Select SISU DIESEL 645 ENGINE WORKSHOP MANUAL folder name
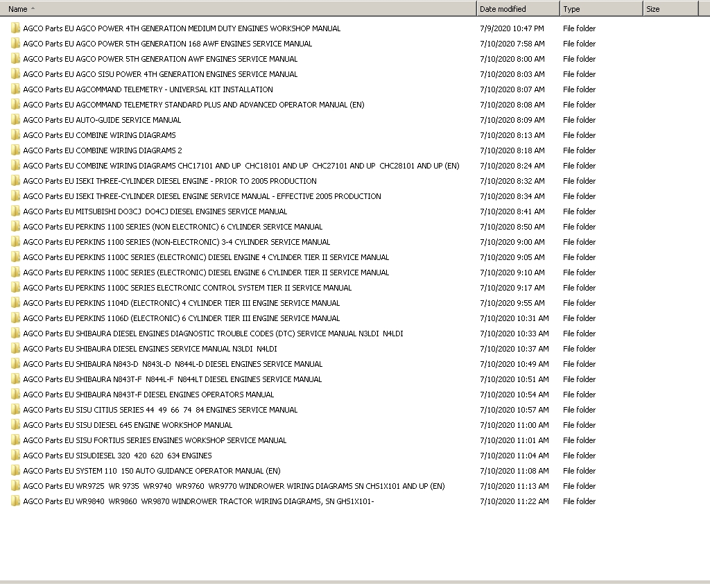Screen dimensions: 710x588 point(128,425)
